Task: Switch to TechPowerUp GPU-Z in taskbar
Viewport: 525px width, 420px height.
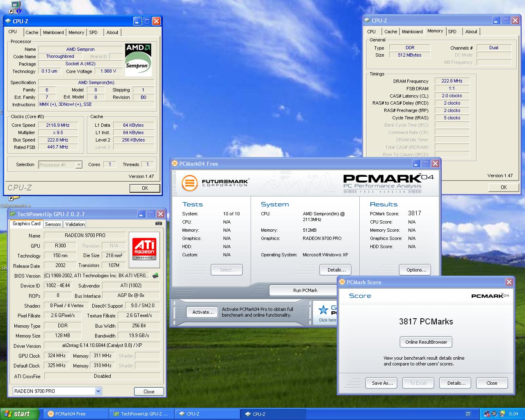Action: (142, 414)
